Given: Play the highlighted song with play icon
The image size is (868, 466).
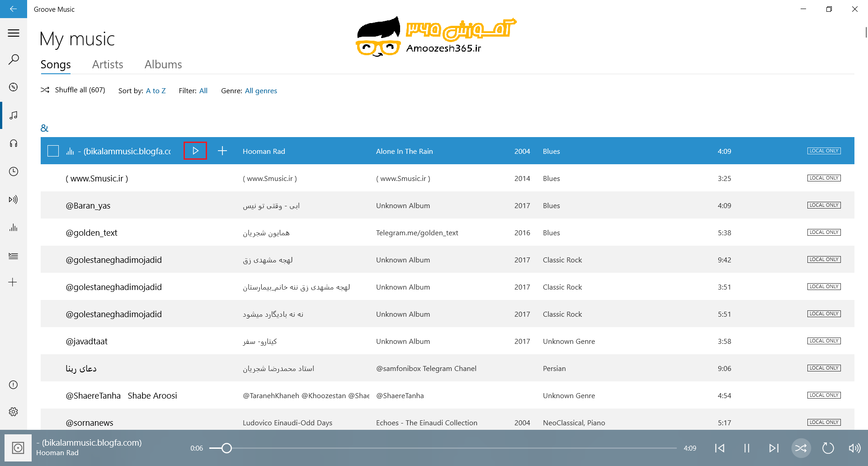Looking at the screenshot, I should (195, 151).
